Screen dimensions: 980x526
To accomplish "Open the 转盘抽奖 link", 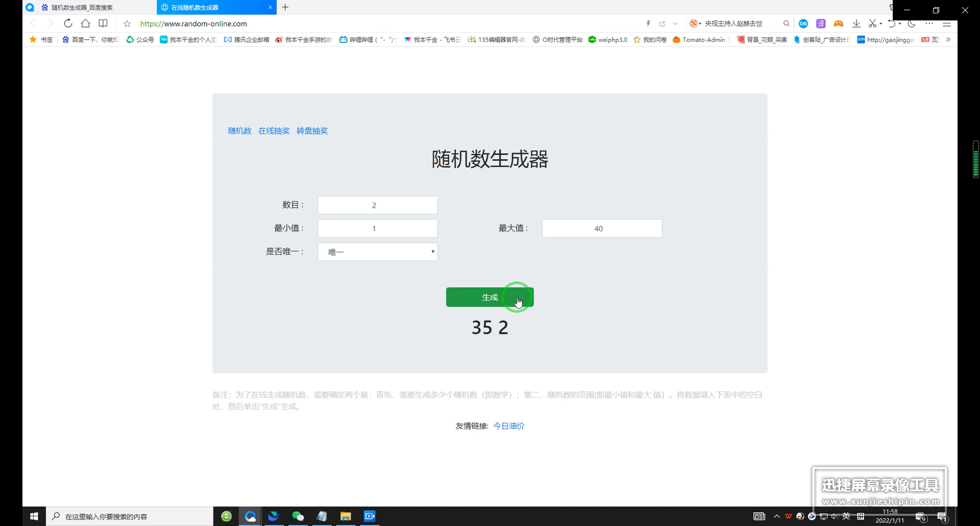I will (x=312, y=131).
